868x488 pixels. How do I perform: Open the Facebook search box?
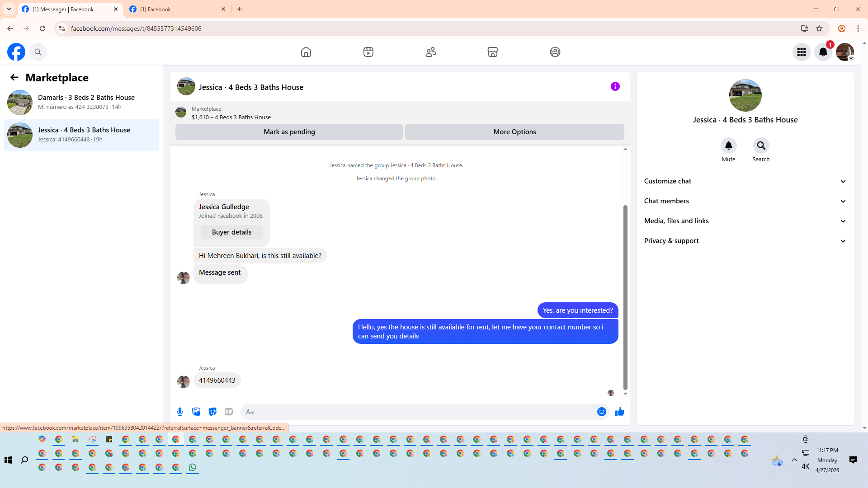[38, 52]
